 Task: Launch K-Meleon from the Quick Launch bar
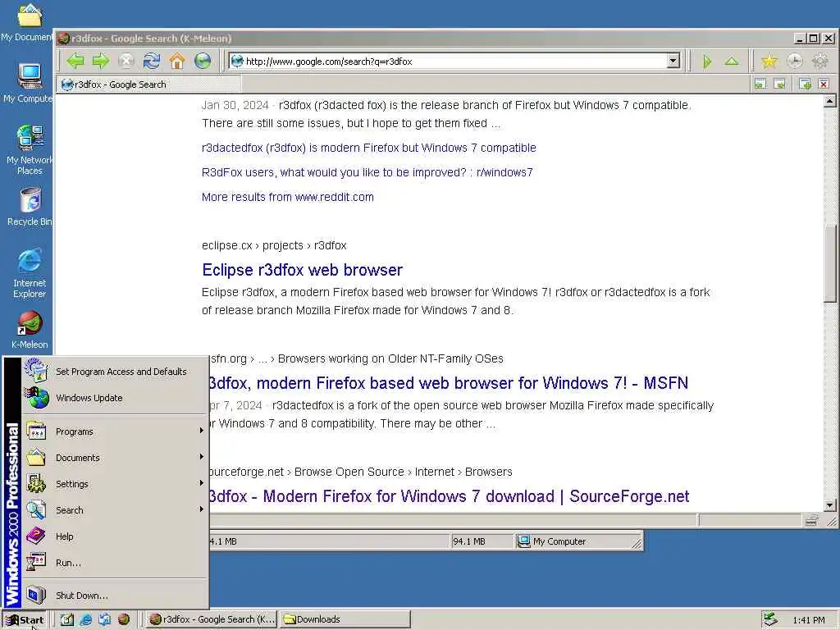click(124, 619)
